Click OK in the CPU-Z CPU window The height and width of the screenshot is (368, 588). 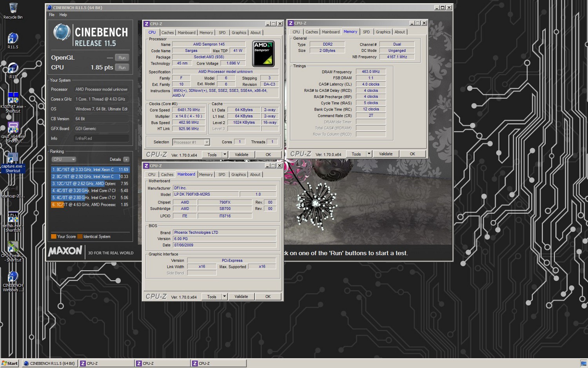click(x=268, y=155)
